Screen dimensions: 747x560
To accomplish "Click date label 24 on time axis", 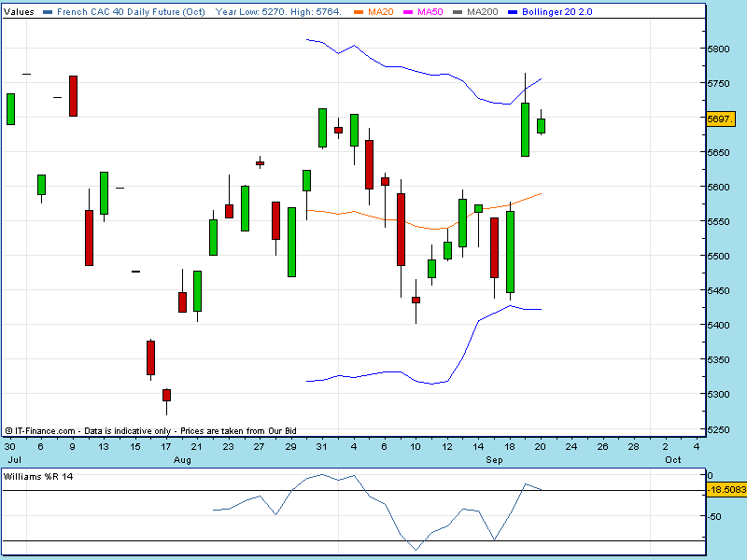I will [571, 447].
